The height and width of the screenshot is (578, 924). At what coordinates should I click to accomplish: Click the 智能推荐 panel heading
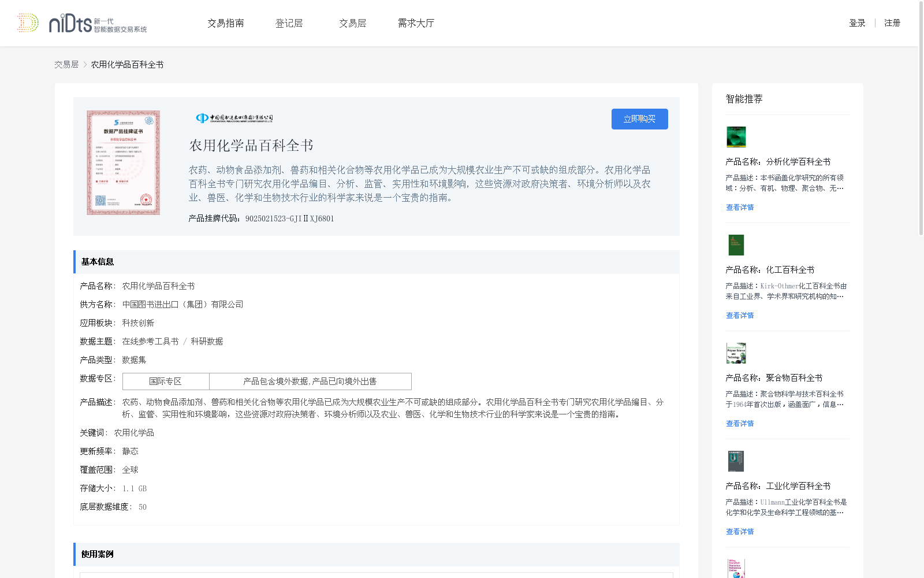(744, 99)
